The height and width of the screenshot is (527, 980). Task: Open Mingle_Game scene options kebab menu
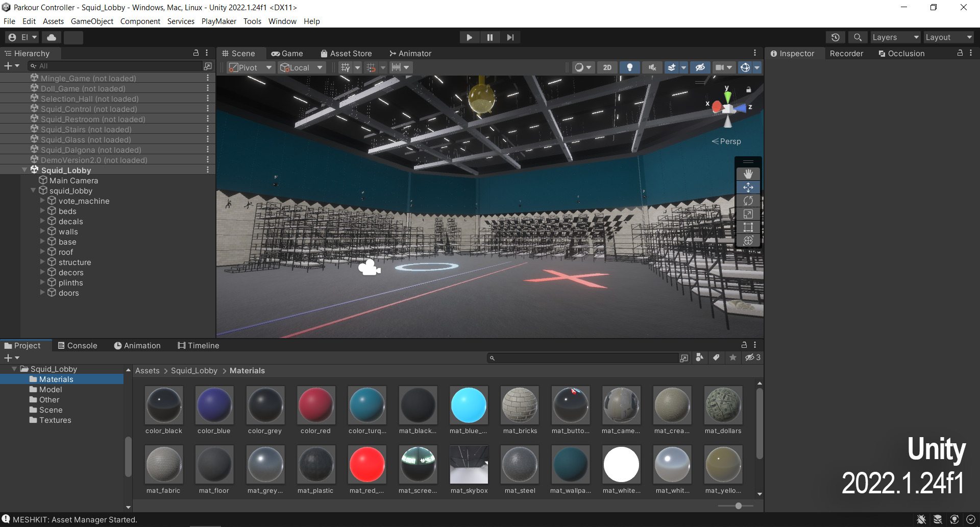click(x=208, y=78)
